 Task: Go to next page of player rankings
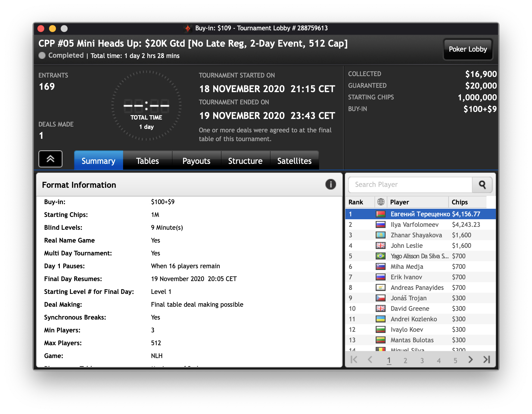[x=470, y=360]
